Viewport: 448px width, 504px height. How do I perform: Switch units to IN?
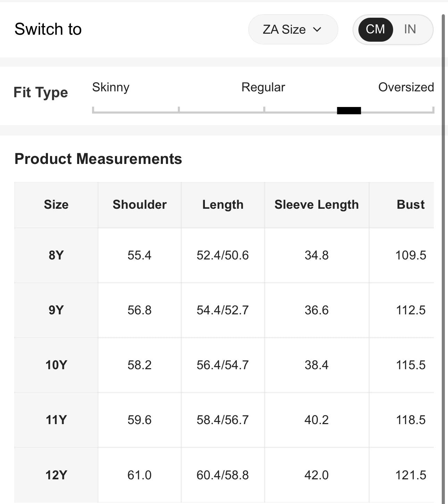[410, 29]
